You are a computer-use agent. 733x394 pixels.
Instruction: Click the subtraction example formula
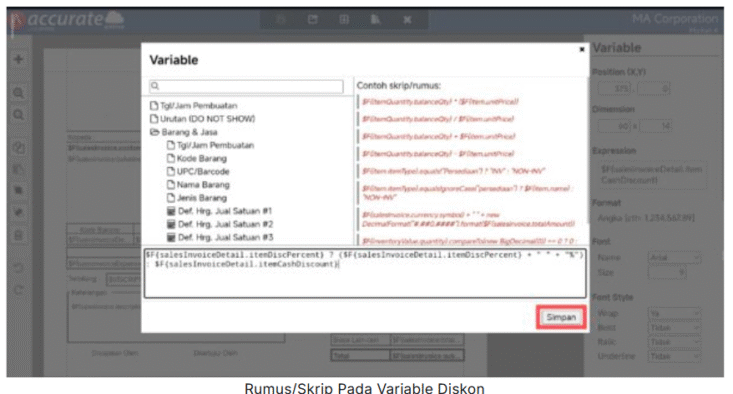438,153
